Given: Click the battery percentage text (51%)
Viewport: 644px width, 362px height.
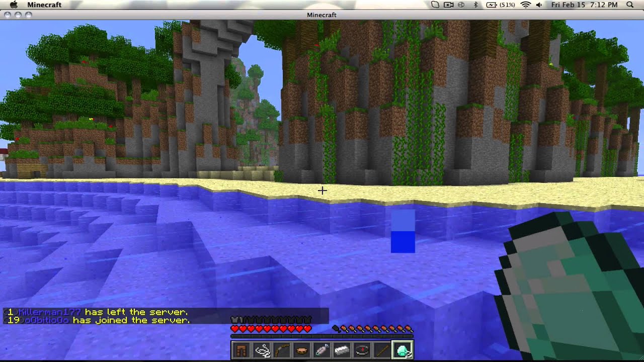Looking at the screenshot, I should (x=507, y=5).
